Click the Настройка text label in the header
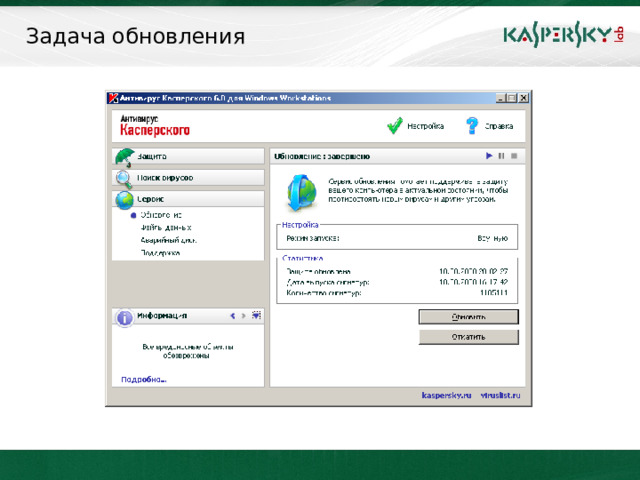 coord(425,126)
